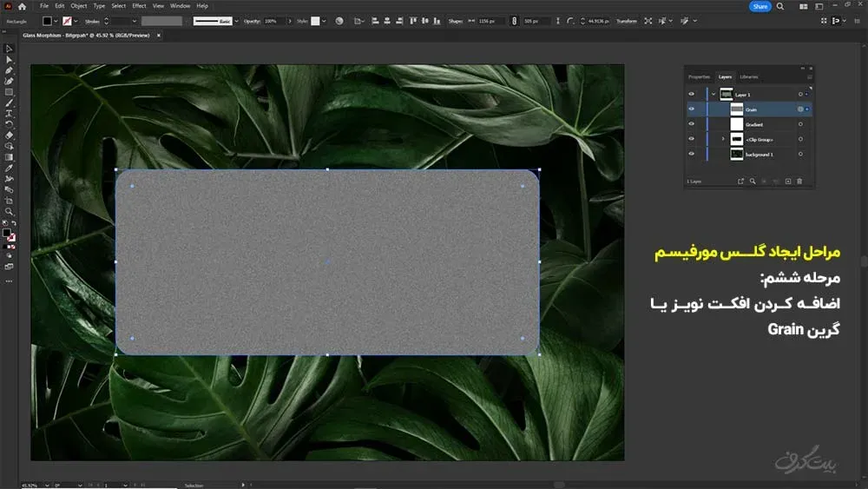Click Edit Toolbar three dots
Screen dimensions: 868x489
(x=9, y=281)
